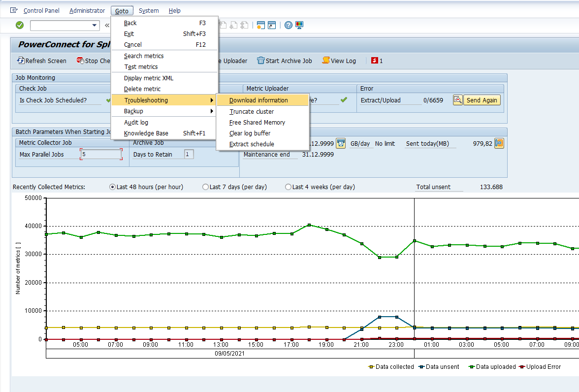The width and height of the screenshot is (579, 392).
Task: Open the System menu
Action: 149,10
